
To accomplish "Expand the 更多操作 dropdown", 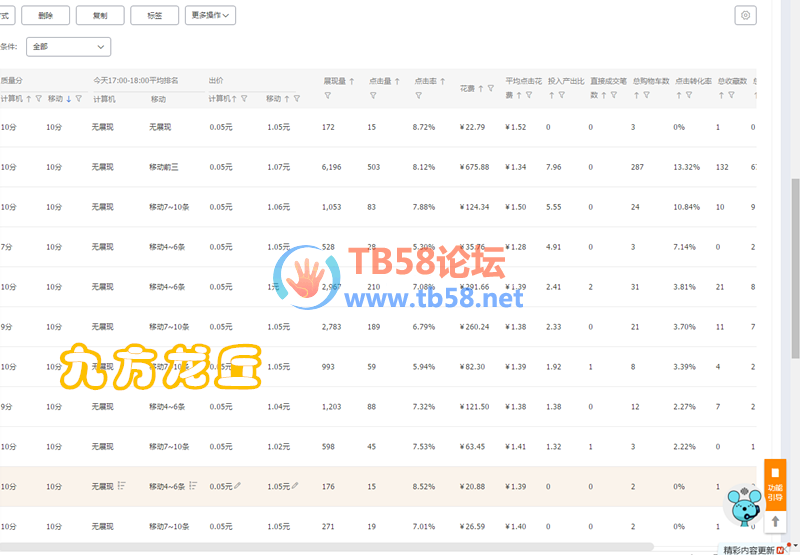I will coord(210,15).
